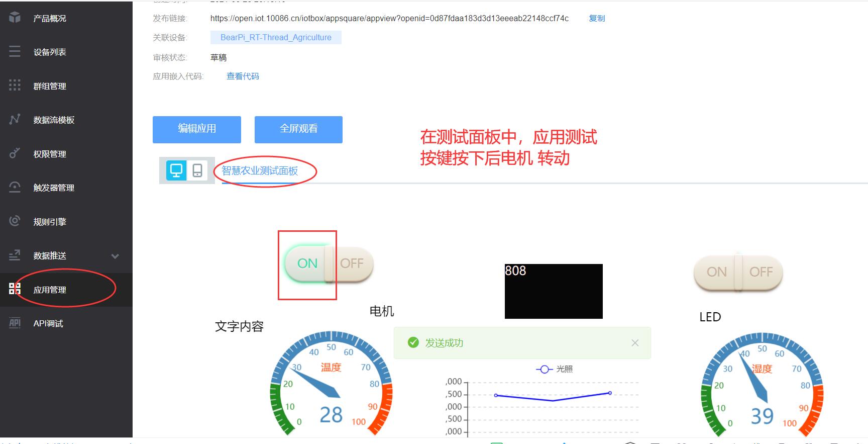The height and width of the screenshot is (444, 868).
Task: Expand the 数据推送 submenu chevron
Action: [x=115, y=256]
